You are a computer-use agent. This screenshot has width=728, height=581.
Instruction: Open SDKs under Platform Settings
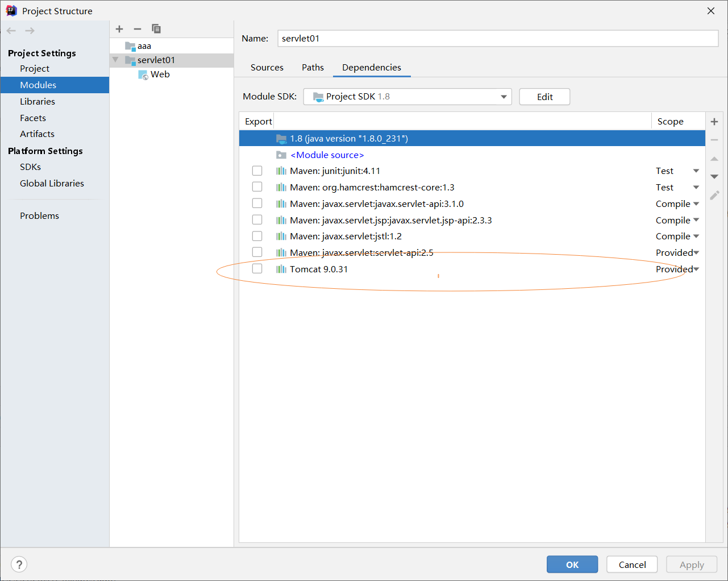click(30, 167)
